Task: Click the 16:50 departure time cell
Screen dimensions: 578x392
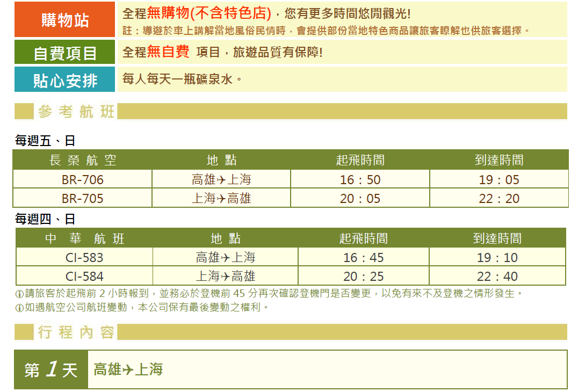Action: [x=360, y=180]
